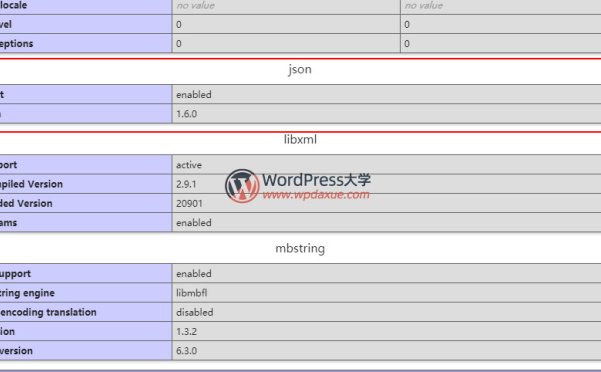
Task: Click the 'encoding translation' row label
Action: 48,312
